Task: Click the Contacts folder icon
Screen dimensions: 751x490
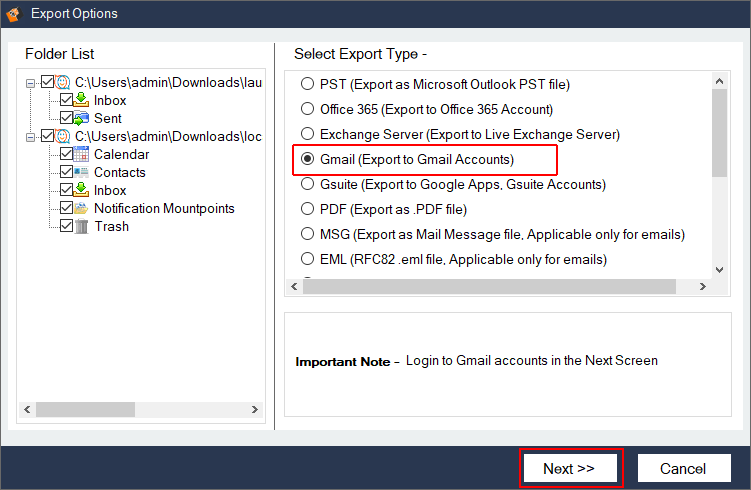Action: (x=82, y=173)
